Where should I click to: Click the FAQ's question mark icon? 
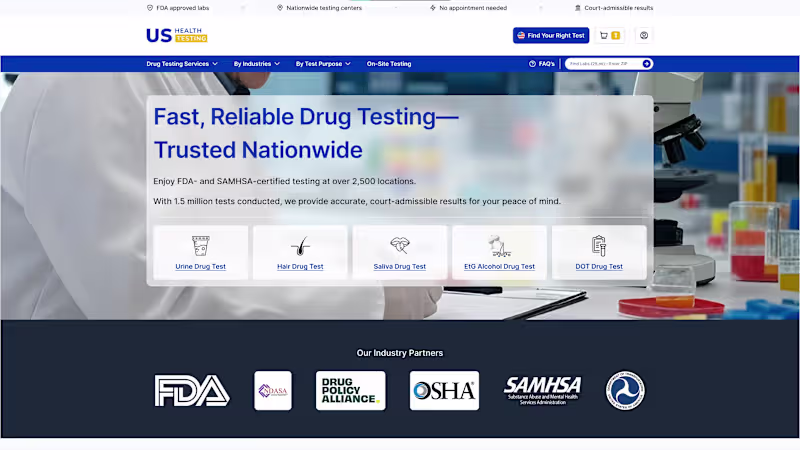coord(532,64)
